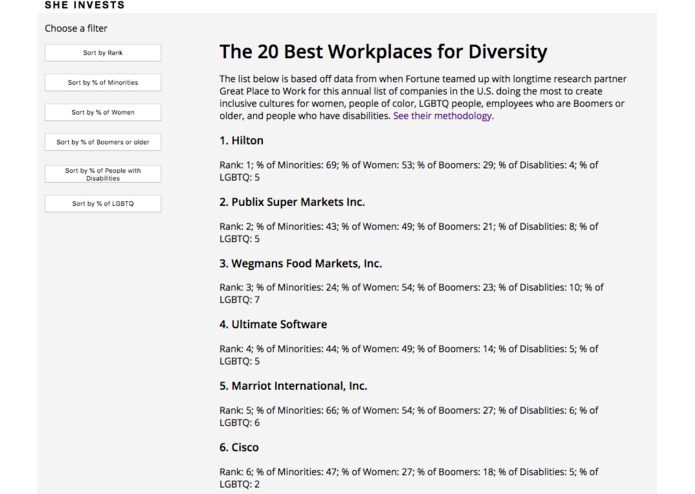The height and width of the screenshot is (494, 695).
Task: Click the Choose a filter label
Action: click(x=76, y=28)
